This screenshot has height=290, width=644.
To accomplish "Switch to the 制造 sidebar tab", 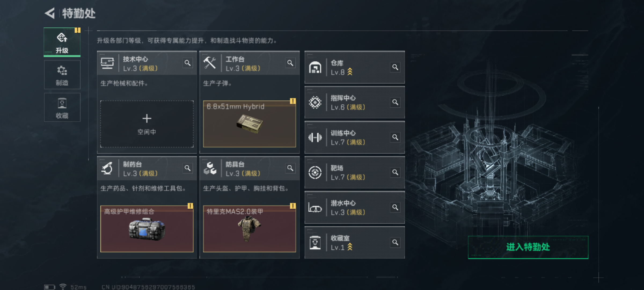I will point(62,75).
